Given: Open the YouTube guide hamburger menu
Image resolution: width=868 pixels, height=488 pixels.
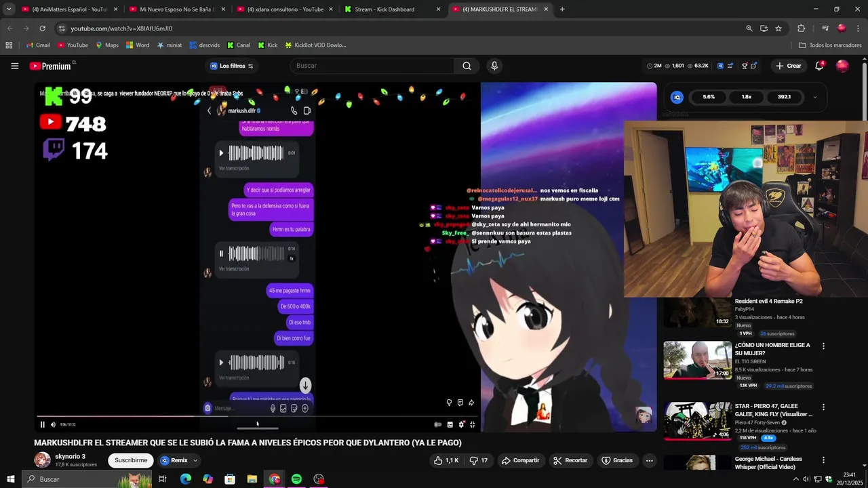Looking at the screenshot, I should [x=14, y=66].
